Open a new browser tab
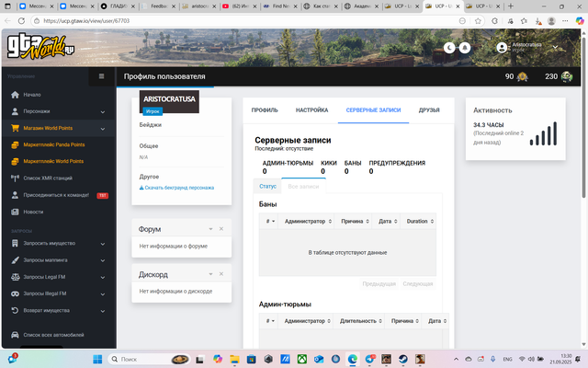Image resolution: width=588 pixels, height=368 pixels. coord(511,6)
